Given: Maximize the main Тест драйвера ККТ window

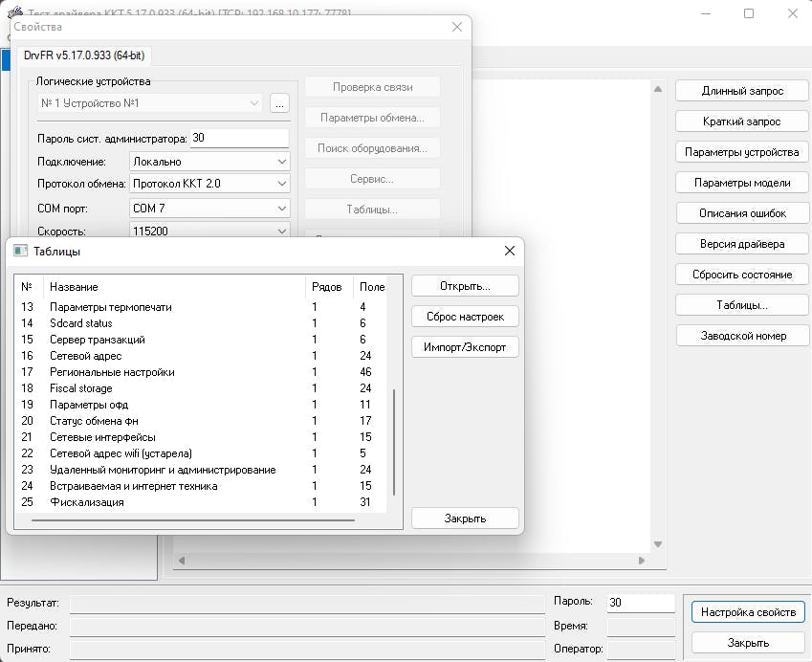Looking at the screenshot, I should tap(749, 13).
